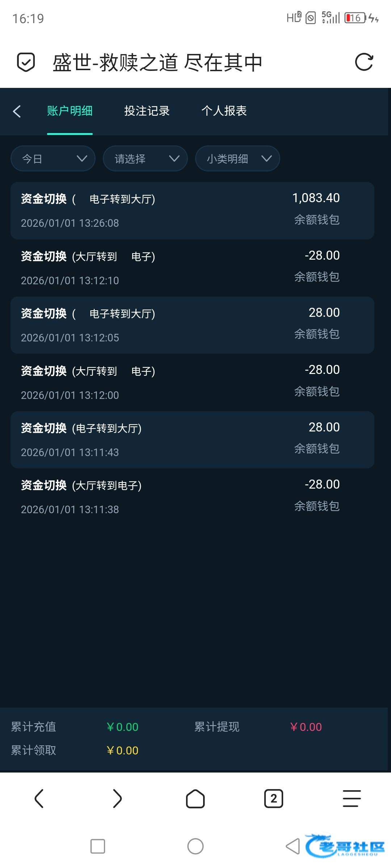Tap browser forward arrow in bottom bar

click(117, 799)
